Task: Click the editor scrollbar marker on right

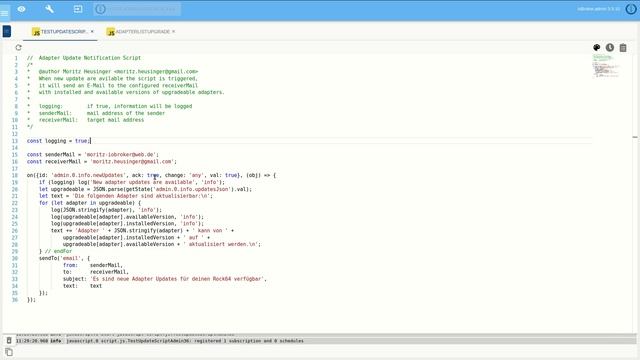Action: tap(635, 137)
